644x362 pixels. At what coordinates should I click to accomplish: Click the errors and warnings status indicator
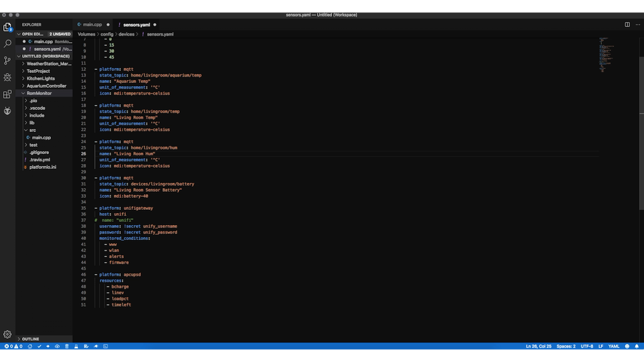click(14, 346)
